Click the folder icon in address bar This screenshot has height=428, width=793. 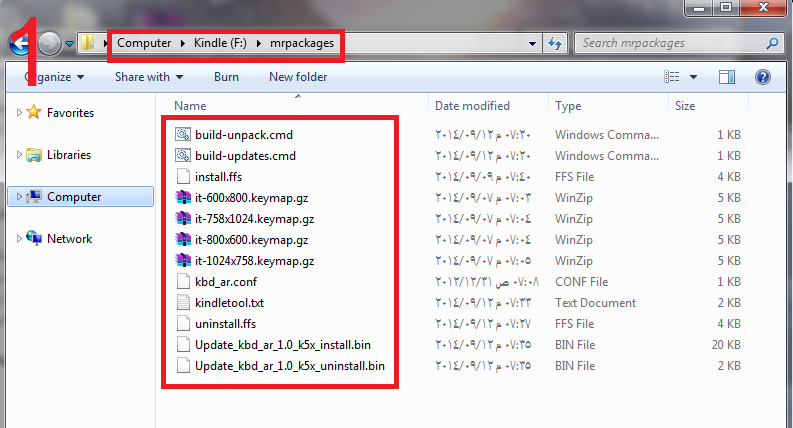coord(88,43)
